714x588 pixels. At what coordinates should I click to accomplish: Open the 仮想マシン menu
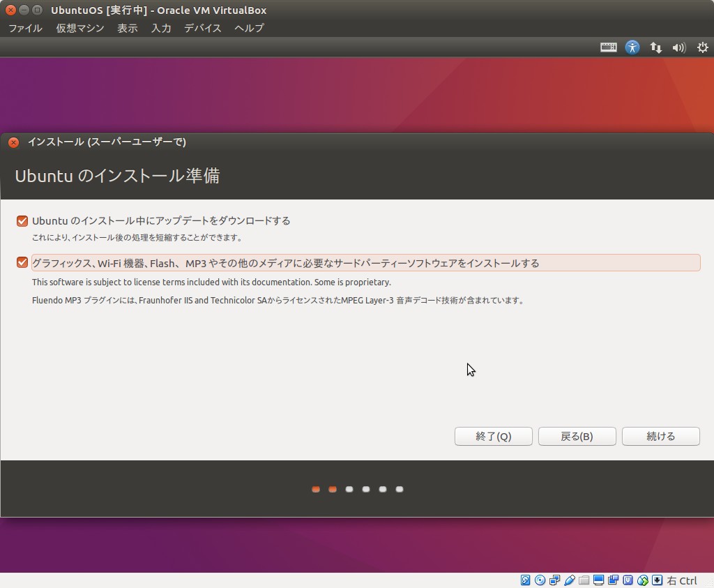(x=80, y=28)
